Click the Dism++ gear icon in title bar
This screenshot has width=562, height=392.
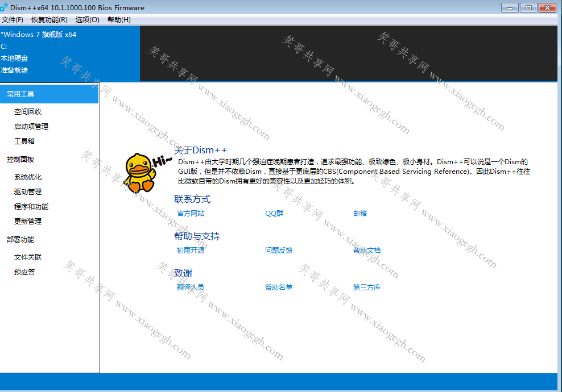4,7
